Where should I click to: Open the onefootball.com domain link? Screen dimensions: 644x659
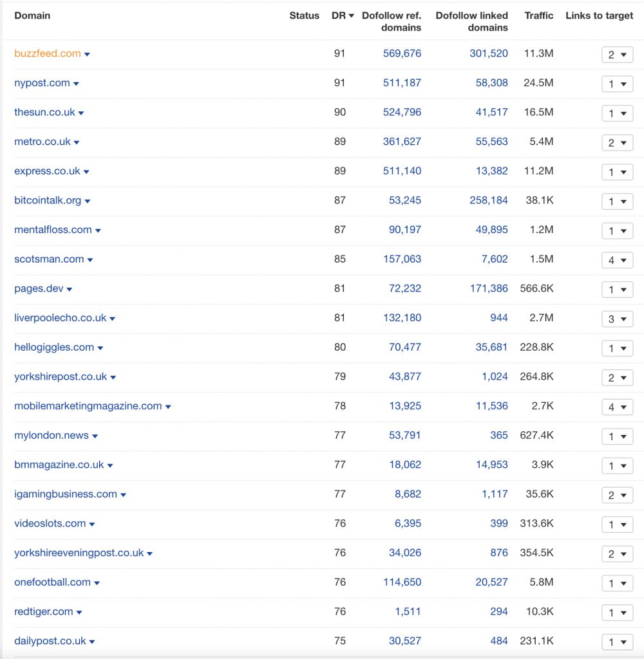pyautogui.click(x=53, y=582)
